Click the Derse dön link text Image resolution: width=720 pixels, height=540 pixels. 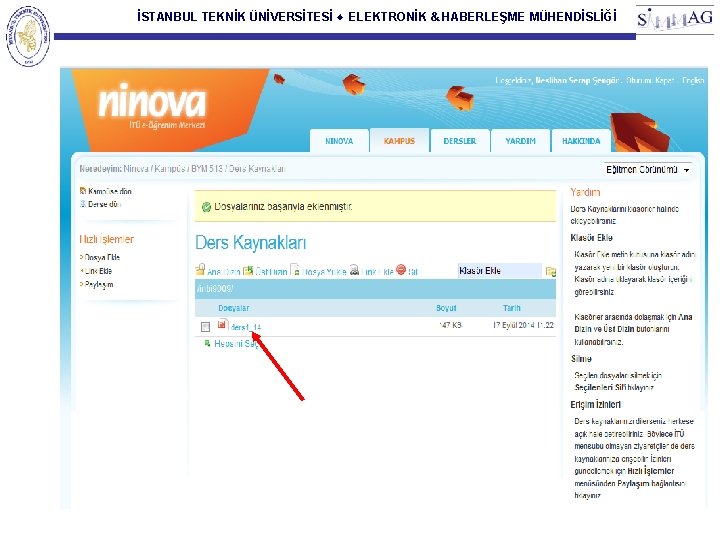click(x=104, y=204)
